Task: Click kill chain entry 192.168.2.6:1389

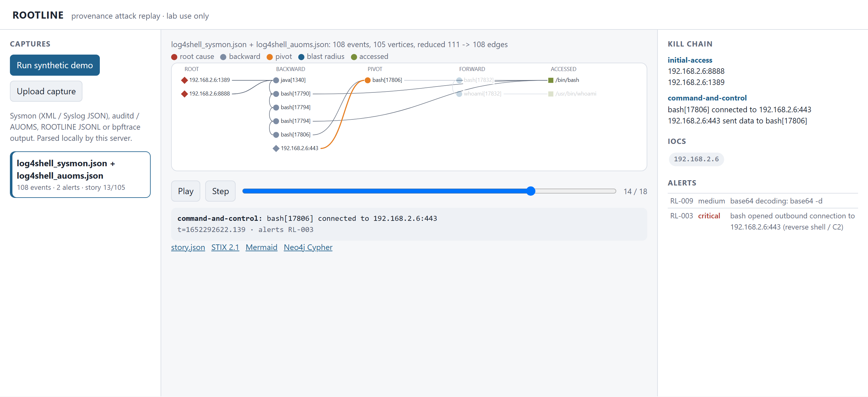Action: coord(696,82)
